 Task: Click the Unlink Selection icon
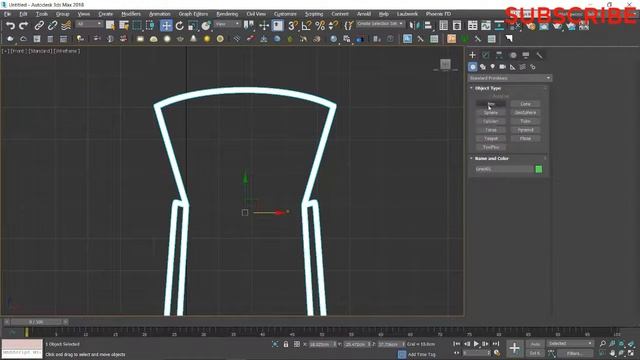click(x=53, y=26)
